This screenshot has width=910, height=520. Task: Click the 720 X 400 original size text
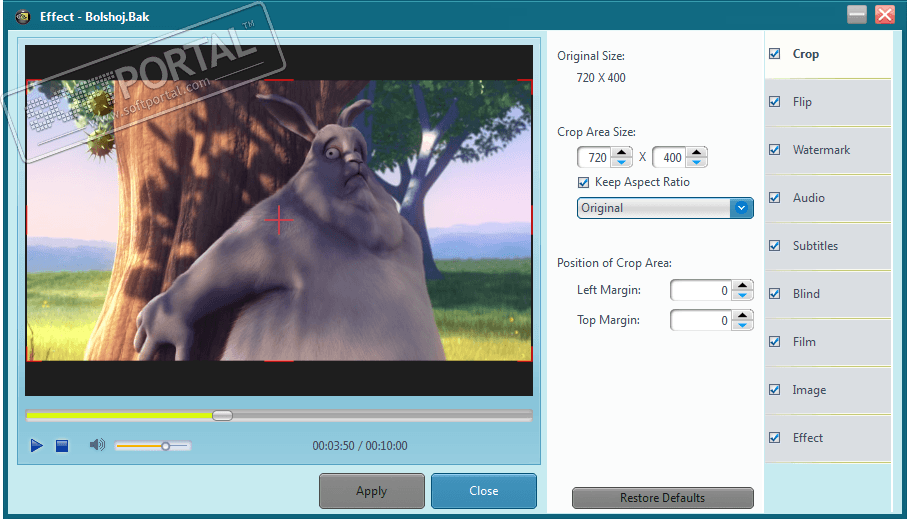tap(601, 78)
